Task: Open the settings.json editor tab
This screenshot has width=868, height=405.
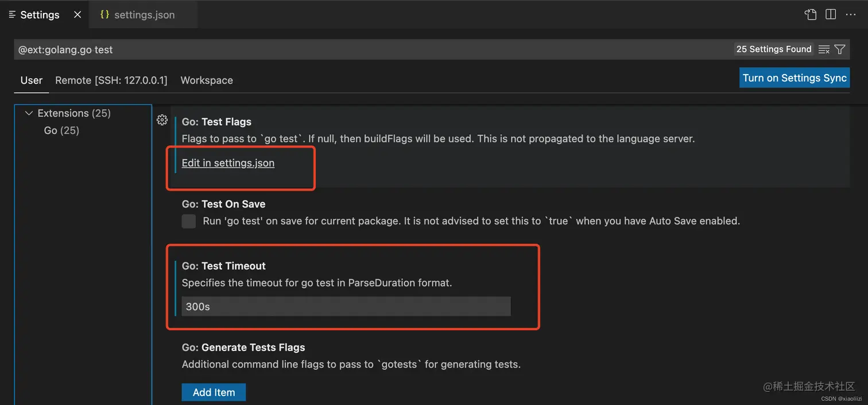Action: coord(144,15)
